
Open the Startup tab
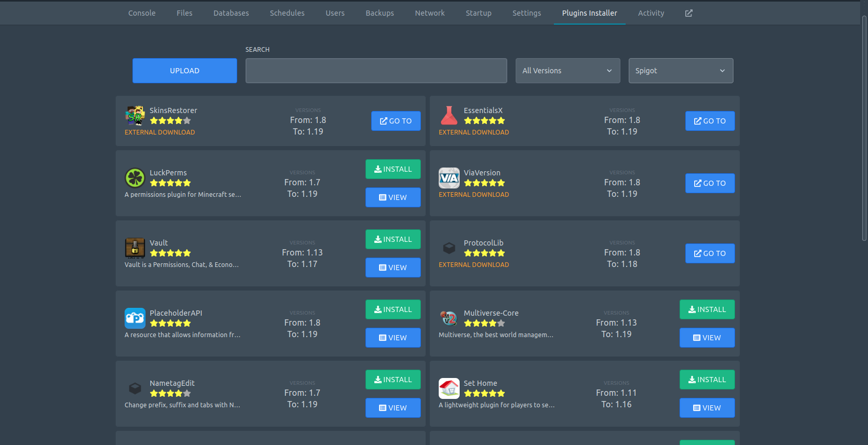478,13
